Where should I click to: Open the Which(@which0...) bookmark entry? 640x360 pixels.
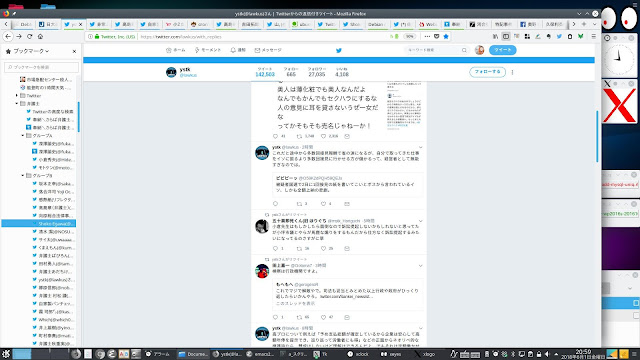click(53, 320)
